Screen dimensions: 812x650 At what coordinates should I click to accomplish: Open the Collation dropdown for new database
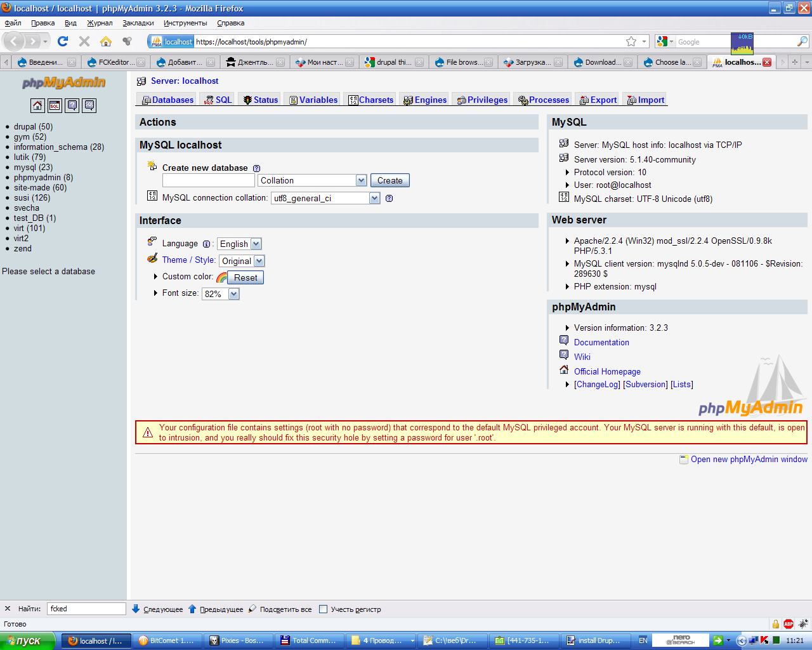click(312, 180)
